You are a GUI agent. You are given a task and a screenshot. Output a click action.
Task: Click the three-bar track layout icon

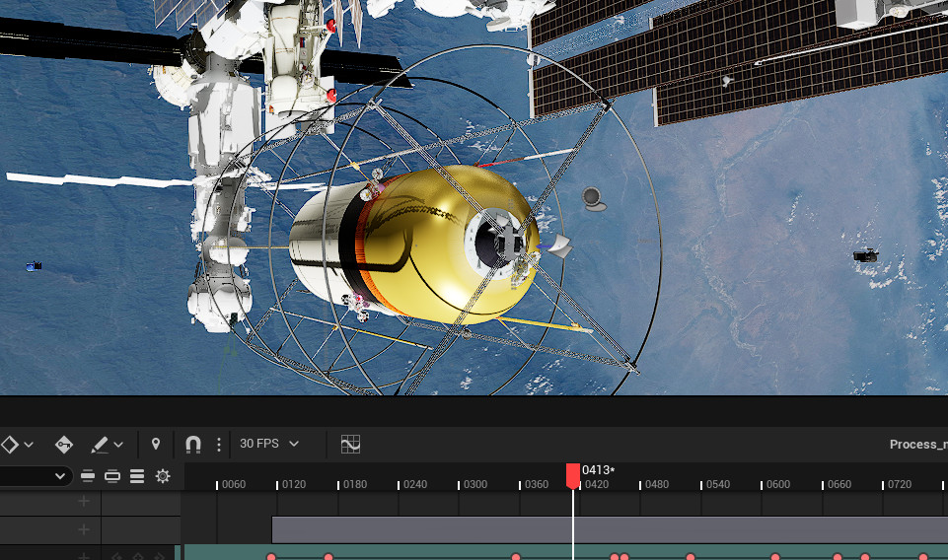(x=137, y=476)
